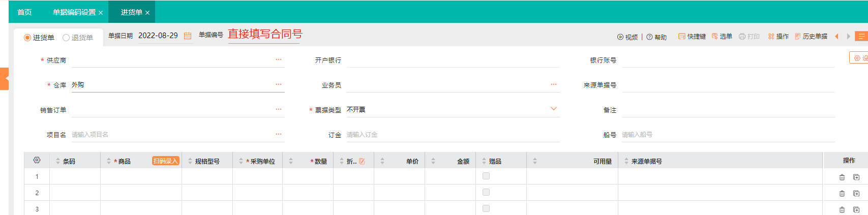Open the 操作 actions menu
The image size is (868, 215).
coord(779,37)
